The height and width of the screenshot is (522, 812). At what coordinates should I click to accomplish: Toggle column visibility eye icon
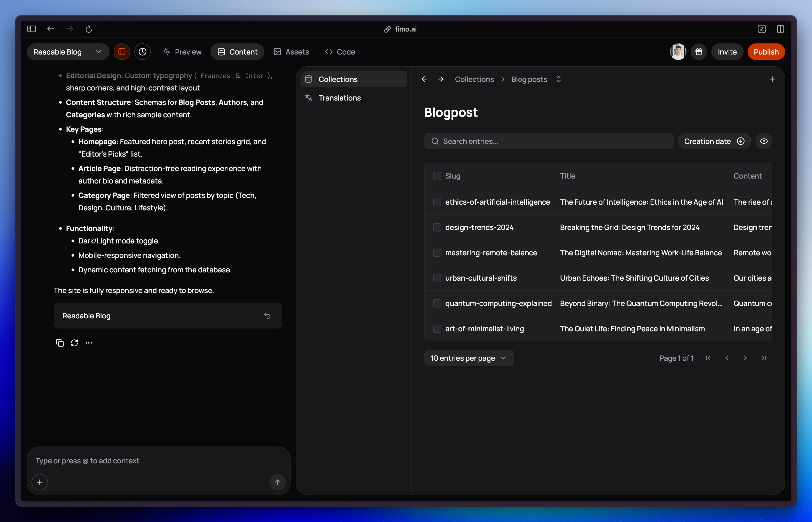pos(763,141)
